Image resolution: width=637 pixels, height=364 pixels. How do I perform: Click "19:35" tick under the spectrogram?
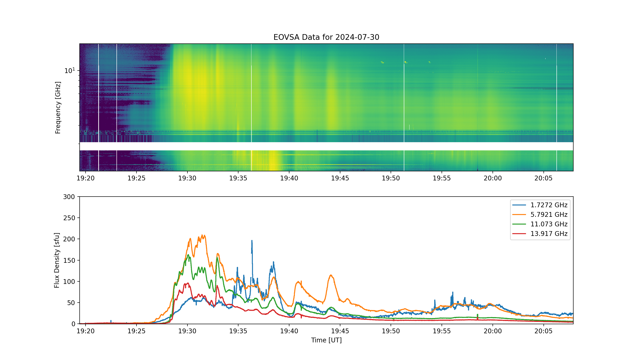238,178
